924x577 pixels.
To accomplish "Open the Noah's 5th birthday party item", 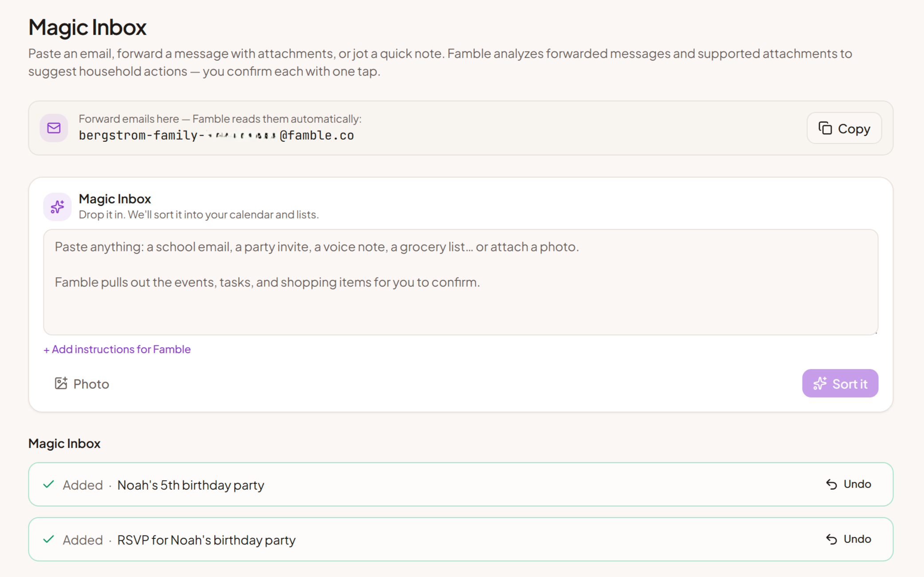I will point(461,484).
